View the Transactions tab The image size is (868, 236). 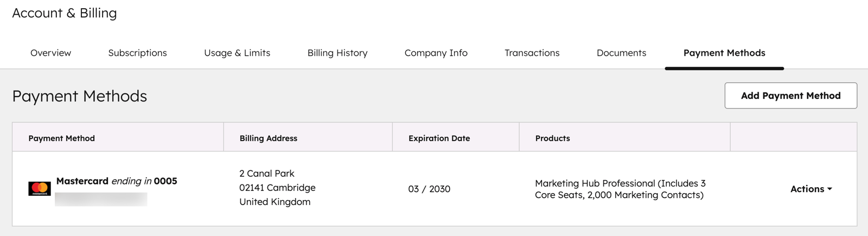(532, 53)
